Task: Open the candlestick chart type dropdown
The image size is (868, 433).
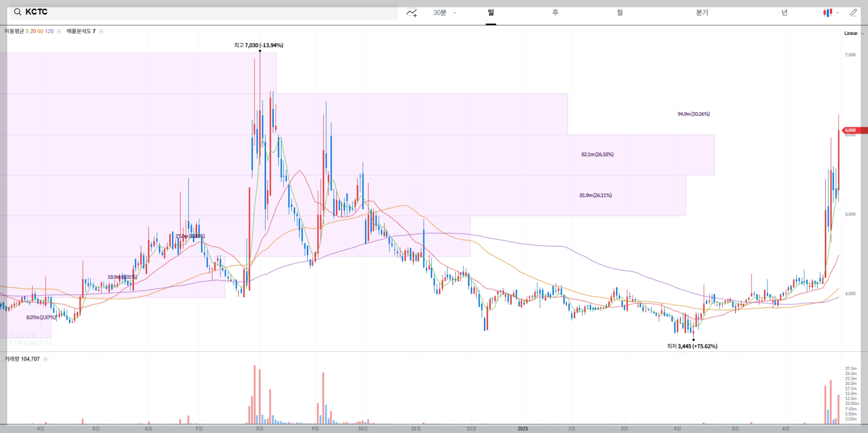Action: click(831, 13)
